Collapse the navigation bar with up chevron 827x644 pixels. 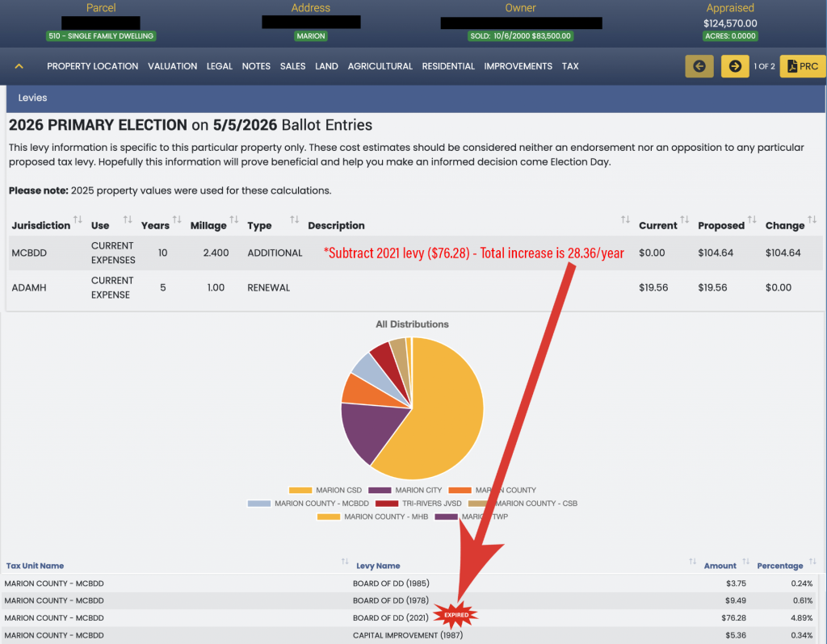[x=19, y=66]
